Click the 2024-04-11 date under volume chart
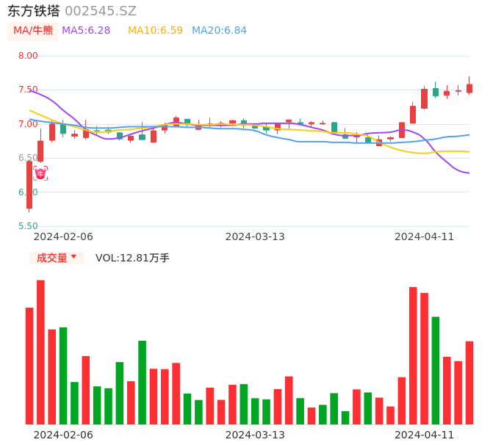 point(425,435)
